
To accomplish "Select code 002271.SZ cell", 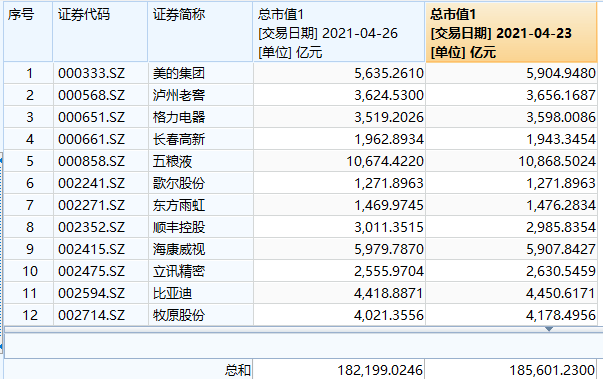I will pos(100,205).
